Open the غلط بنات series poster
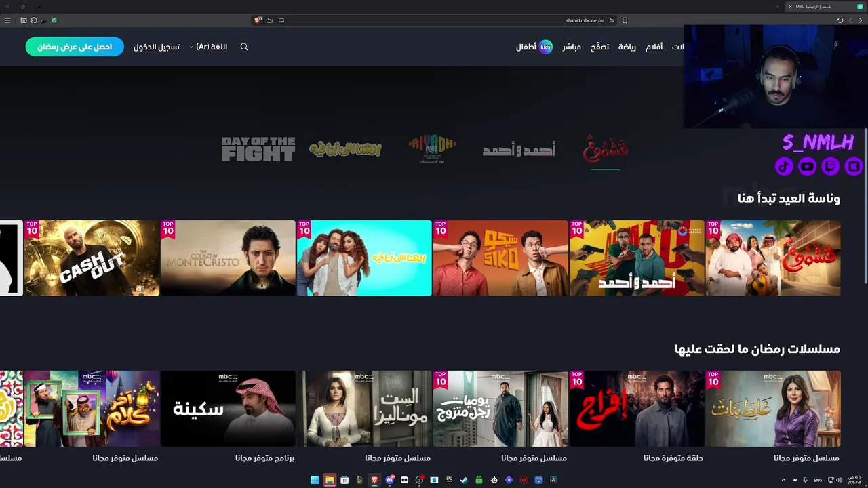Screen dimensions: 868x488 pyautogui.click(x=773, y=409)
